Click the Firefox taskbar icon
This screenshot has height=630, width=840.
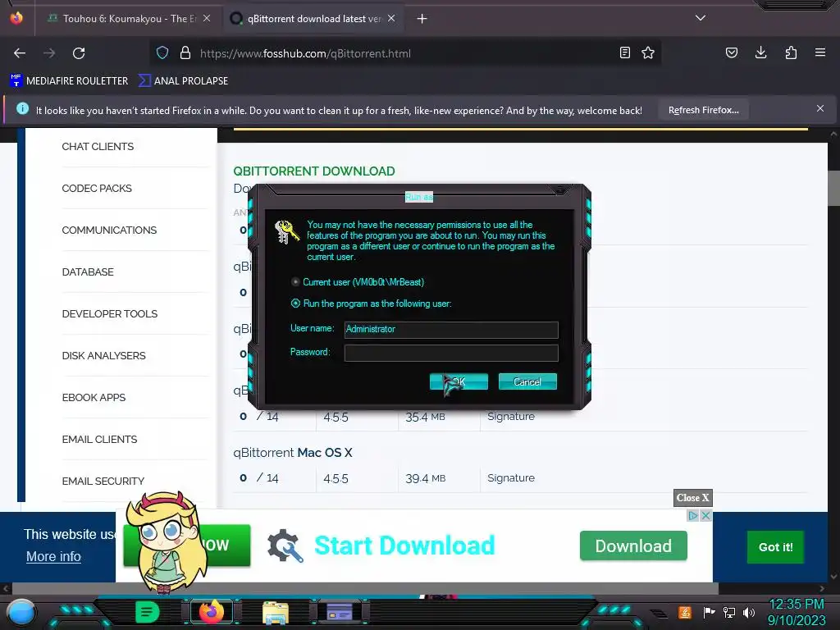[x=212, y=612]
